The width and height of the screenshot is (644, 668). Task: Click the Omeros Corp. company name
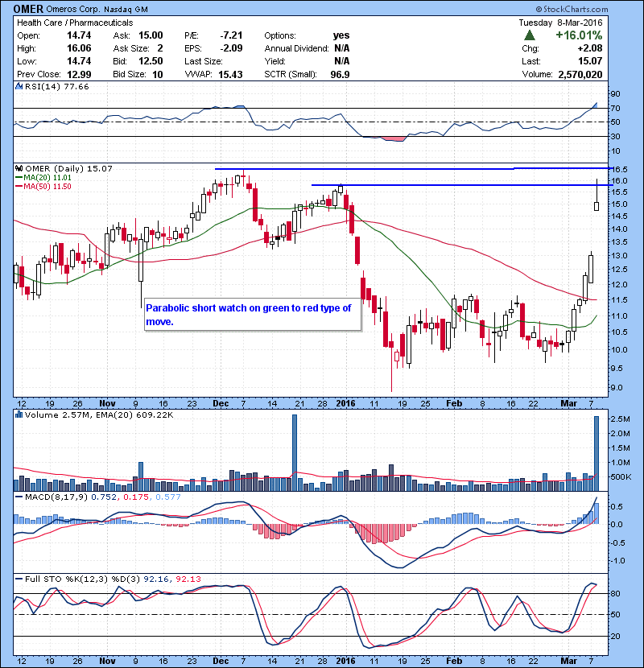(72, 10)
